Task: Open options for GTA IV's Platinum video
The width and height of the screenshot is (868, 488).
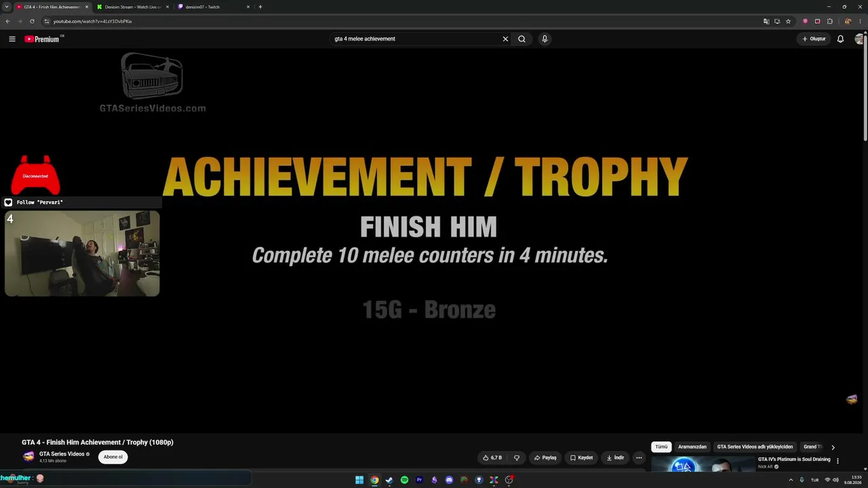Action: (837, 461)
